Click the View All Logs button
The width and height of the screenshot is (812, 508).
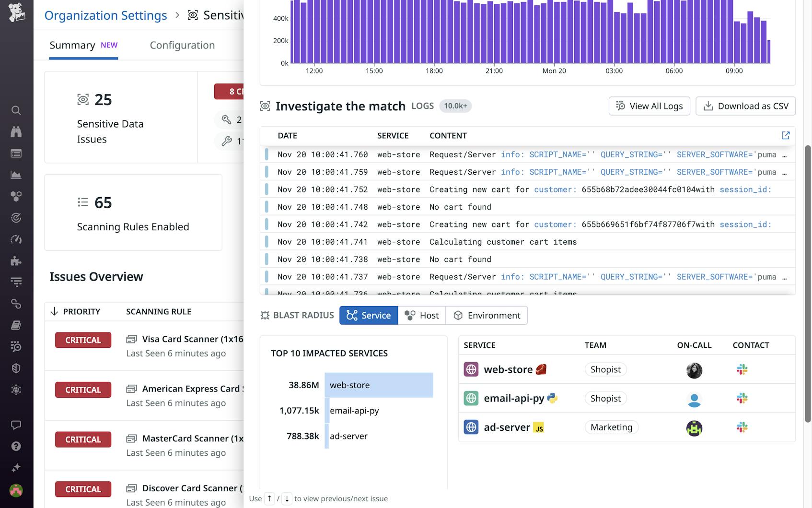(649, 106)
